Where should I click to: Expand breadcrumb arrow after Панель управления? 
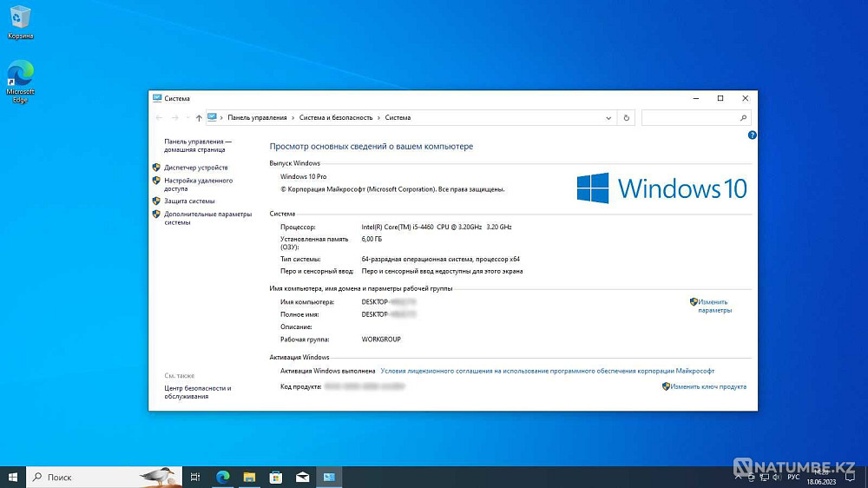click(293, 117)
